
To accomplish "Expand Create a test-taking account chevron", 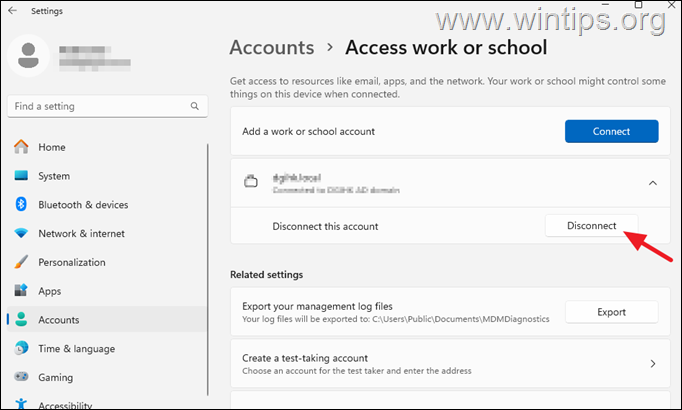I will pyautogui.click(x=653, y=364).
